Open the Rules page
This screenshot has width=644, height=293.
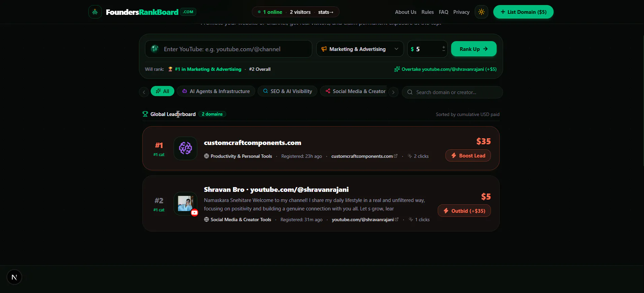(x=428, y=12)
